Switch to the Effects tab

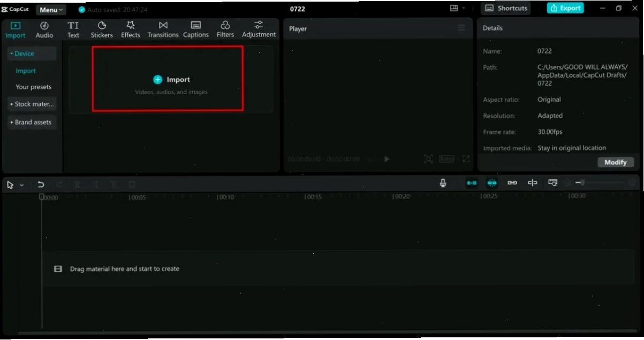point(131,29)
